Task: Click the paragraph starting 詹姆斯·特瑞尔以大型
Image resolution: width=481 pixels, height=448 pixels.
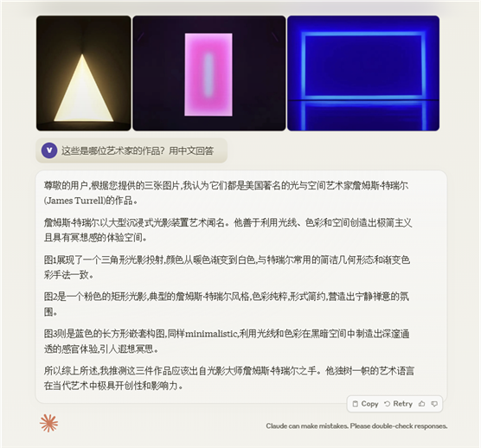Action: click(228, 230)
